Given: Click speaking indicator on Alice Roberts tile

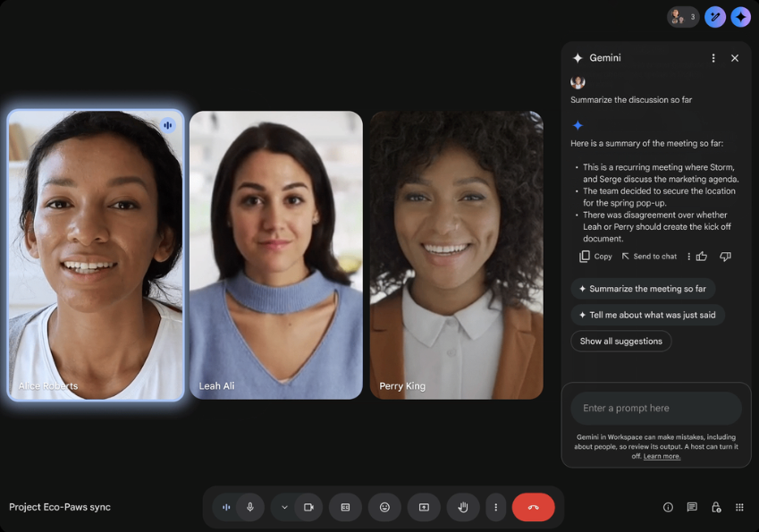Looking at the screenshot, I should 168,125.
